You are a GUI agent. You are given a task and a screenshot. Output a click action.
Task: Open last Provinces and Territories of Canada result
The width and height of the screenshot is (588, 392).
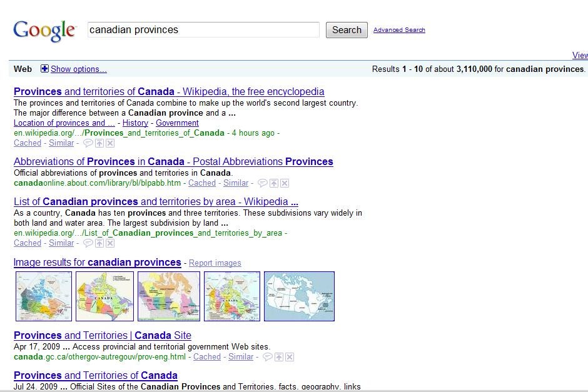[x=95, y=376]
